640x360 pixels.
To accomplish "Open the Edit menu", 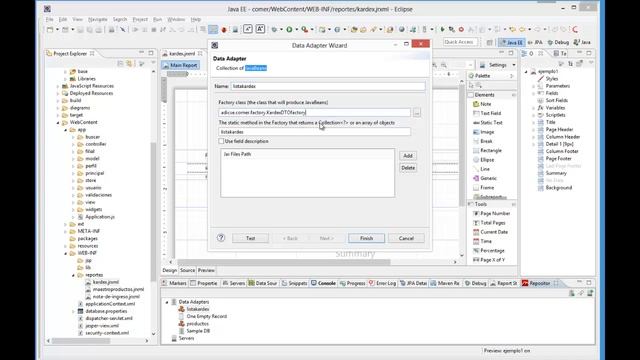I will (62, 19).
